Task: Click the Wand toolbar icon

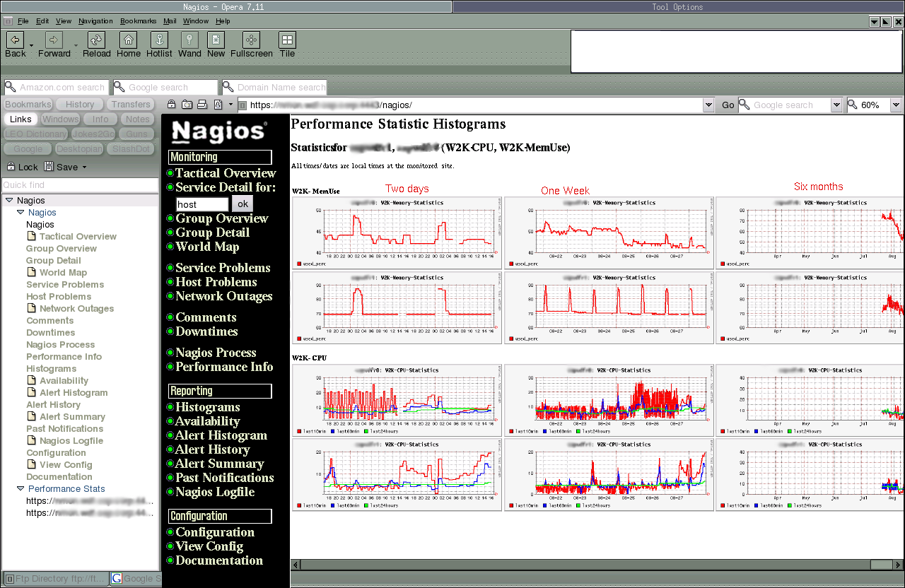Action: click(189, 40)
